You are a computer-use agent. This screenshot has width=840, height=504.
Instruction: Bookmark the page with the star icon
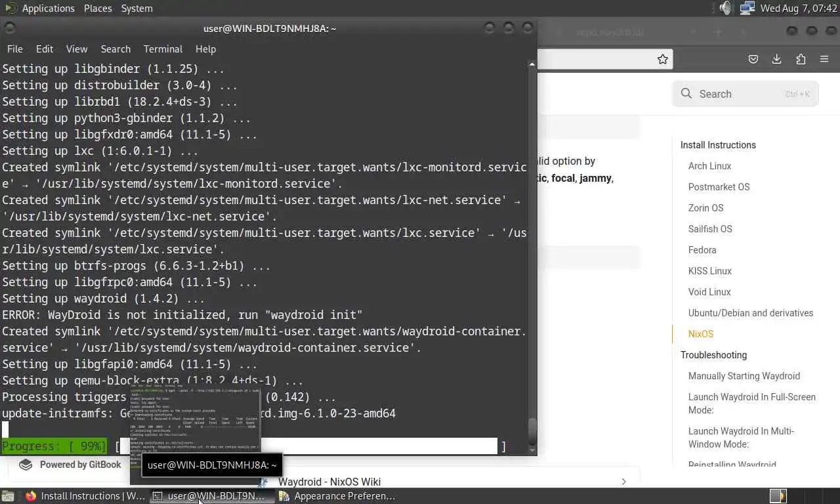pos(663,59)
